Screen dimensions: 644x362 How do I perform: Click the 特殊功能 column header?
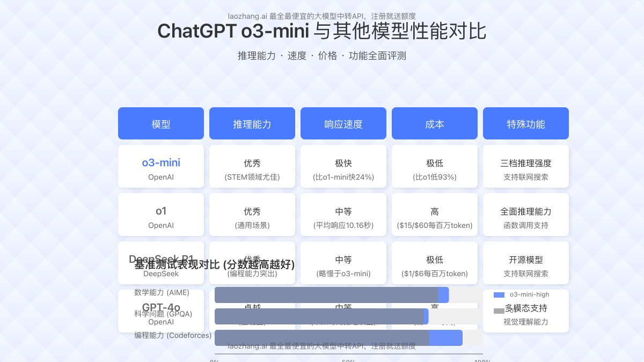tap(526, 123)
